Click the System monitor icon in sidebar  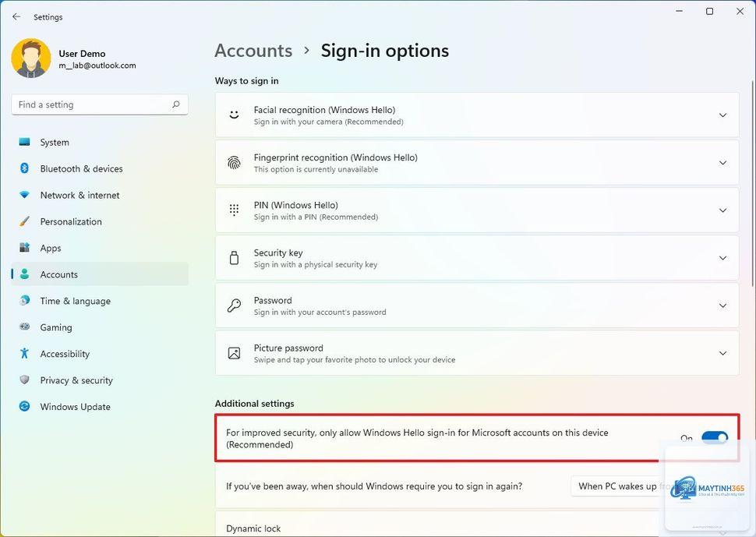pos(25,142)
